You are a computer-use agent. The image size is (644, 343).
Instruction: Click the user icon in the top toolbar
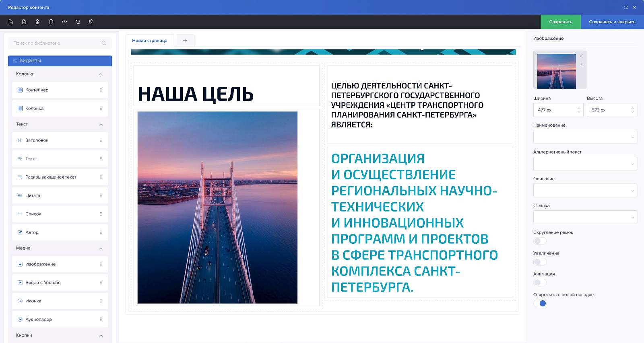37,22
